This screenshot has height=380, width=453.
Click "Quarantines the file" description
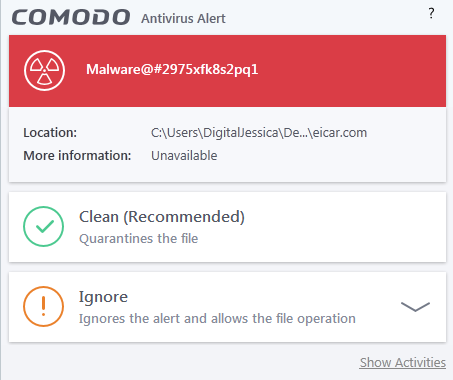coord(139,239)
